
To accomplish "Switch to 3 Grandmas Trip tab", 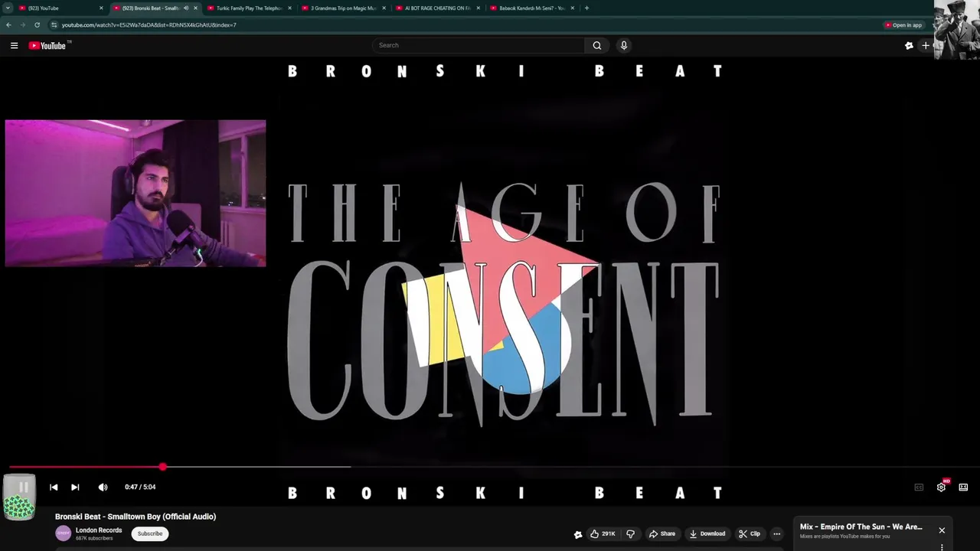I will point(343,8).
